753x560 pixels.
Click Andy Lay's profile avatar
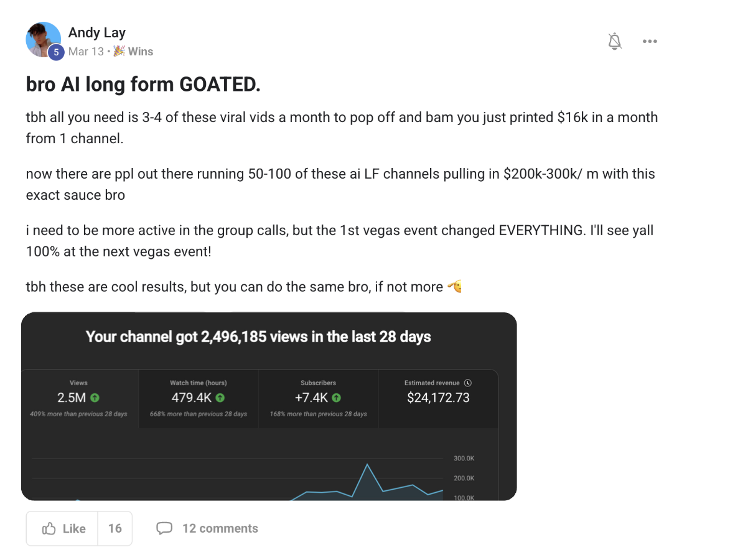(42, 39)
